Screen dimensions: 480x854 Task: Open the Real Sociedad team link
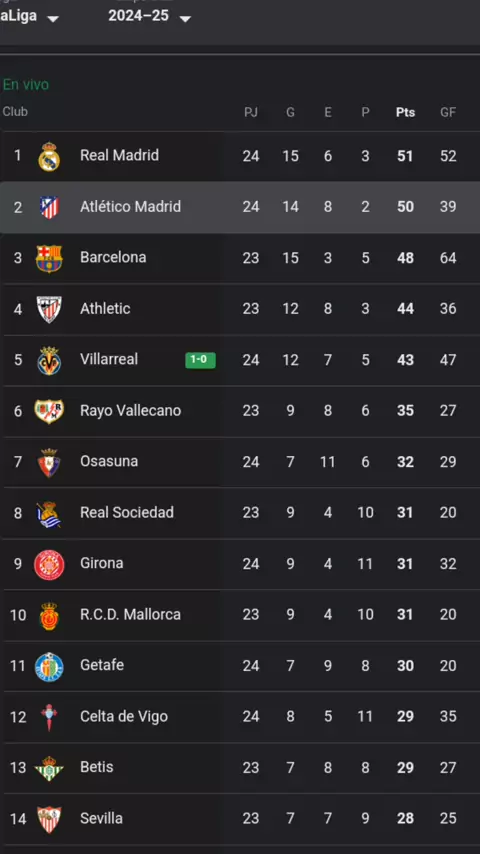[x=127, y=513]
